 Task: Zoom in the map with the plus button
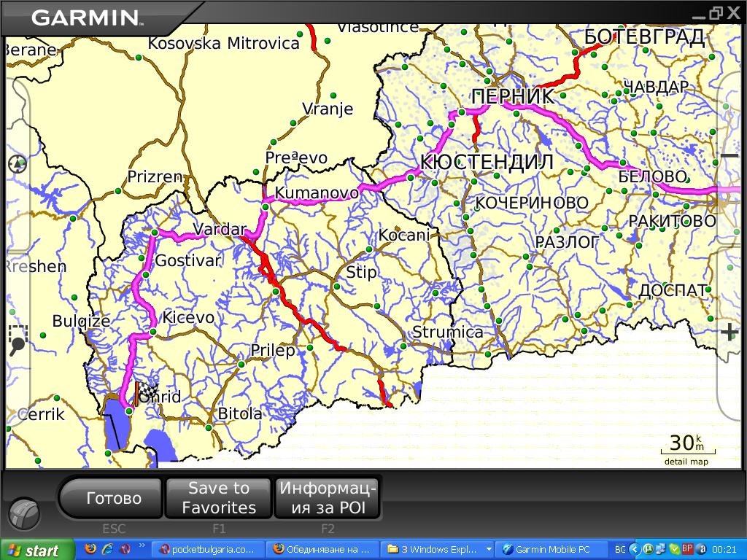729,332
